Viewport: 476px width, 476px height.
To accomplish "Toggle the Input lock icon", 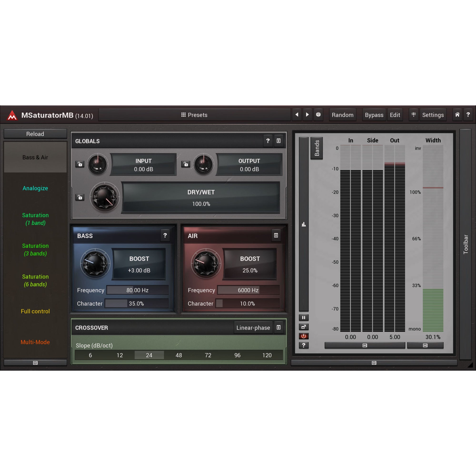I will click(79, 164).
